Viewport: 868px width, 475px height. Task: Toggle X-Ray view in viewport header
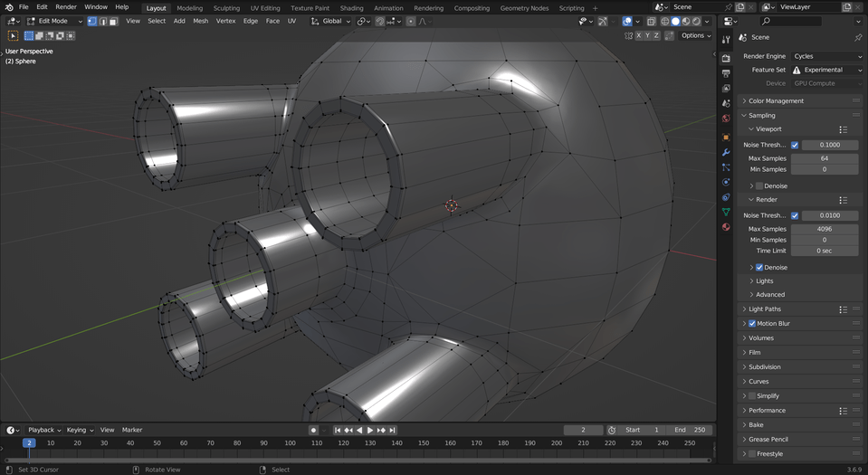pyautogui.click(x=651, y=21)
